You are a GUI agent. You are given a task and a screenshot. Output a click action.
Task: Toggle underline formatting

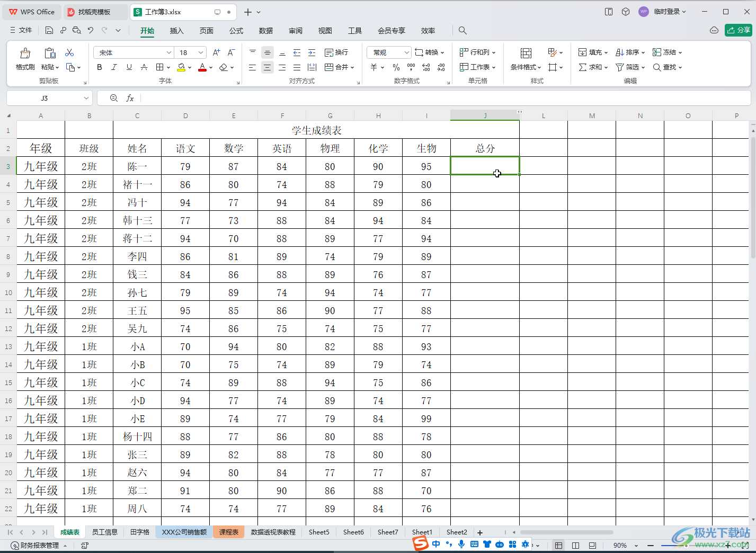(x=129, y=67)
